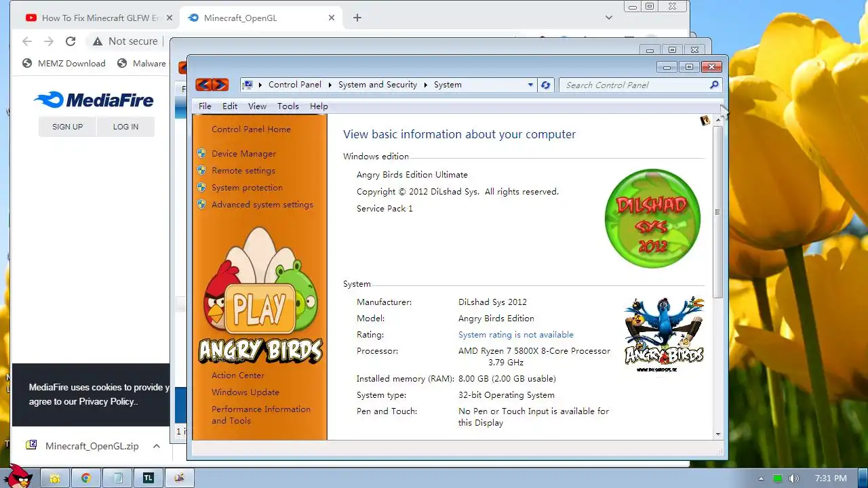Open the file explorer taskbar icon

(55, 478)
